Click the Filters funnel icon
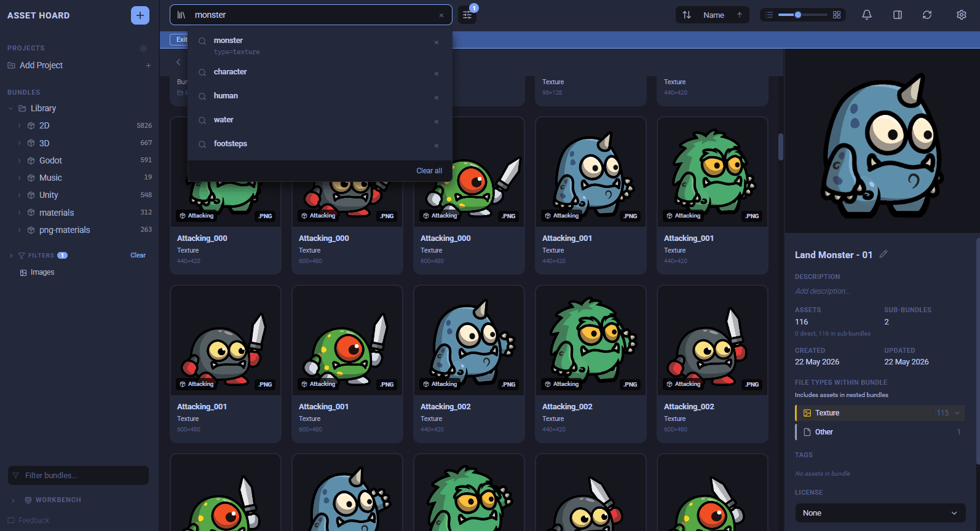 (x=22, y=255)
